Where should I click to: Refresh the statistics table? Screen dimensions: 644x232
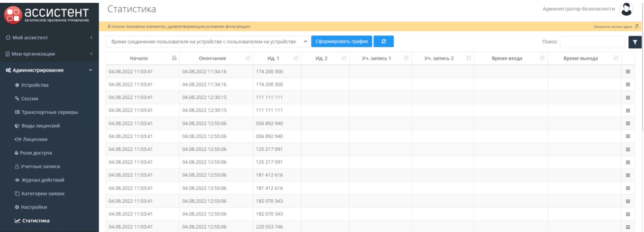click(x=384, y=42)
